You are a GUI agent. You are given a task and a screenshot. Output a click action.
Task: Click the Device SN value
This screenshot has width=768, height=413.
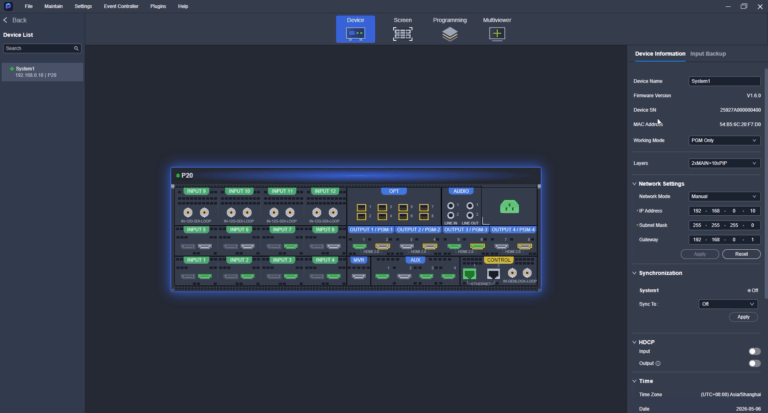(x=740, y=110)
